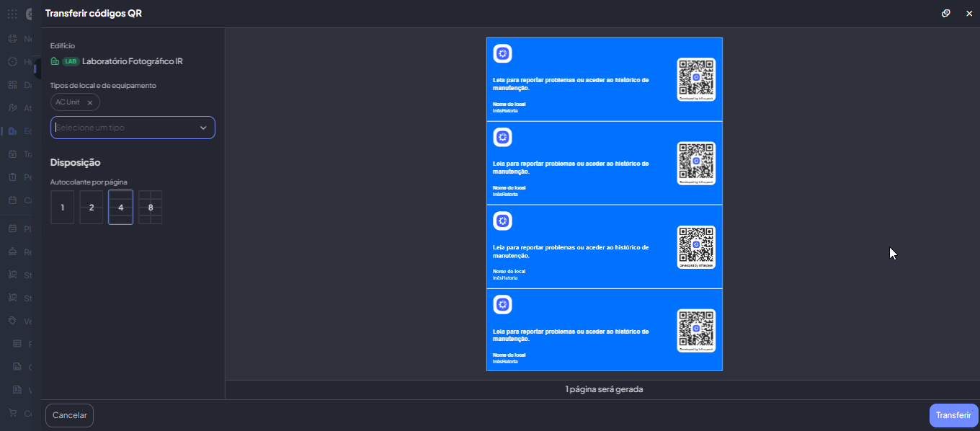Click the 1 página será gerada status text

click(604, 389)
